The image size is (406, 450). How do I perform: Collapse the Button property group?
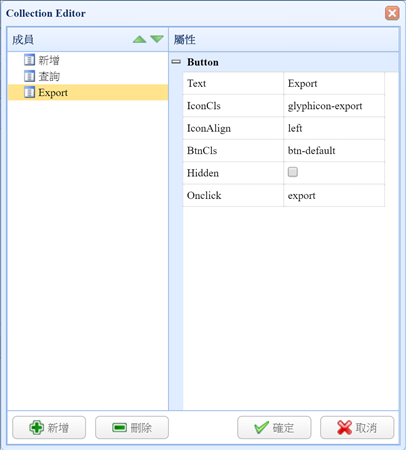pos(176,62)
